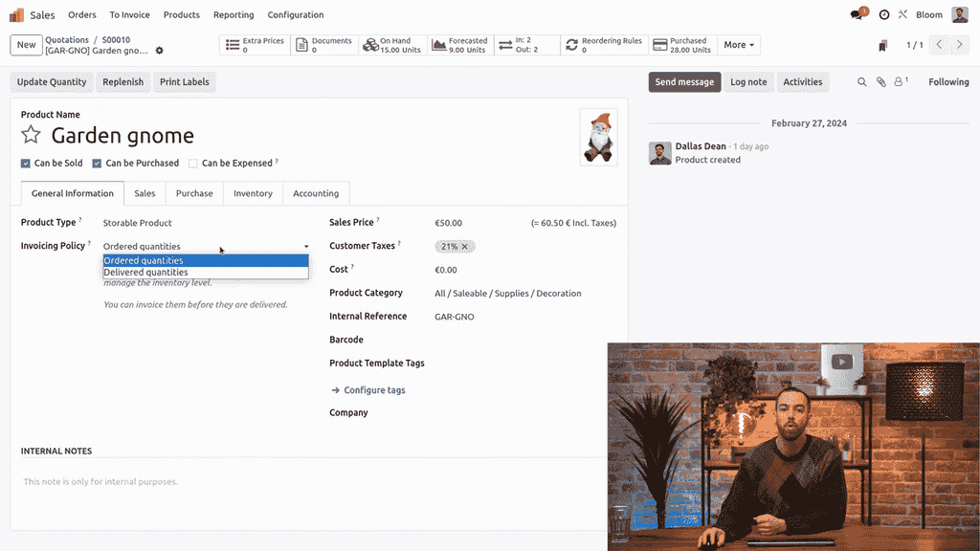
Task: Open the gear actions menu near breadcrumb
Action: (x=160, y=51)
